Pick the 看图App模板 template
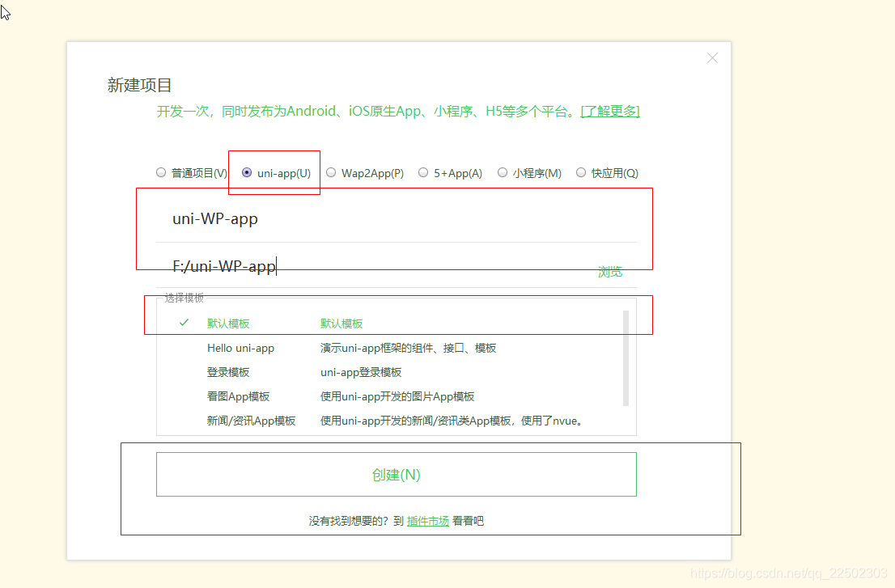 click(238, 396)
